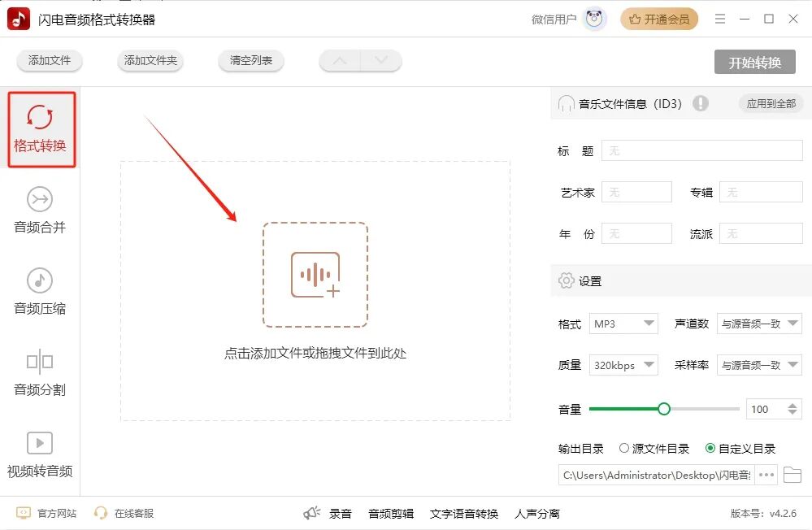The width and height of the screenshot is (812, 530).
Task: Click the 官方网站 link
Action: tap(57, 513)
